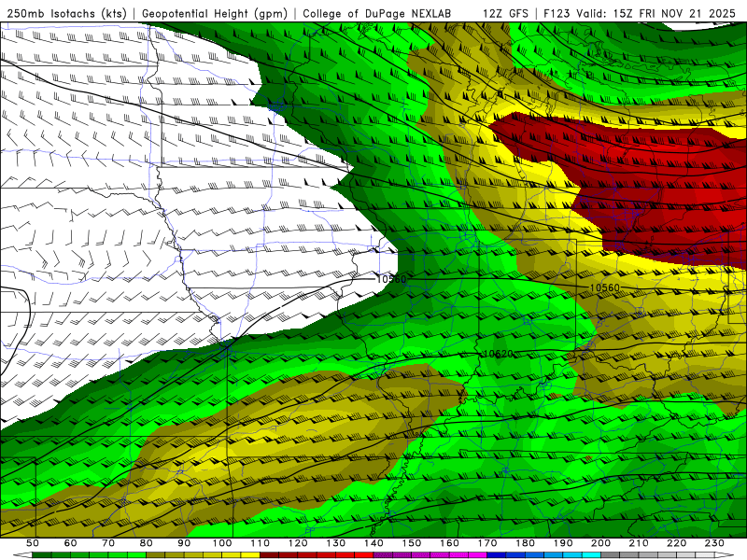Click the 140 value on the color scale
The height and width of the screenshot is (560, 747).
coord(374,543)
